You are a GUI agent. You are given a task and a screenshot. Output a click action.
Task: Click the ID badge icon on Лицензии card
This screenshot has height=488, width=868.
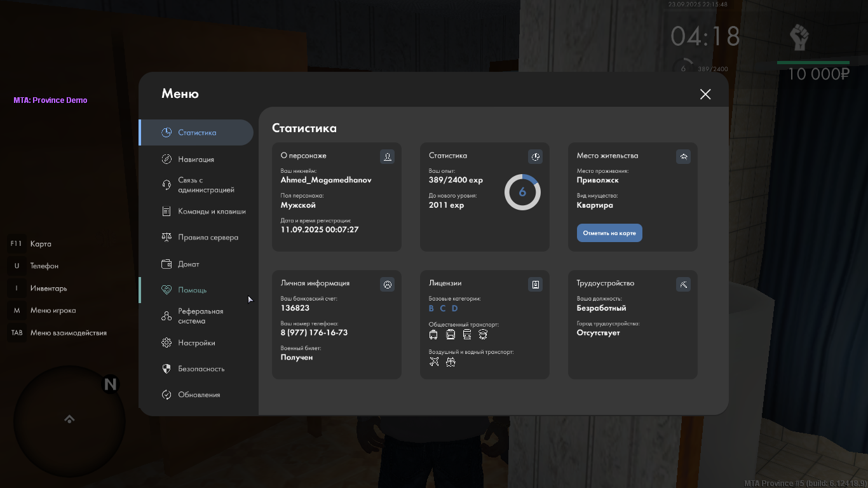point(535,284)
